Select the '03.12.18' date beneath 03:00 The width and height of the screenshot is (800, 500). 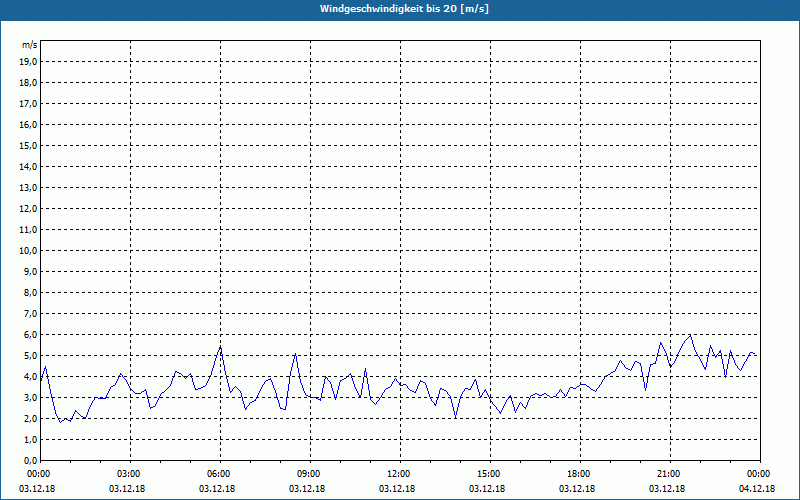[127, 489]
